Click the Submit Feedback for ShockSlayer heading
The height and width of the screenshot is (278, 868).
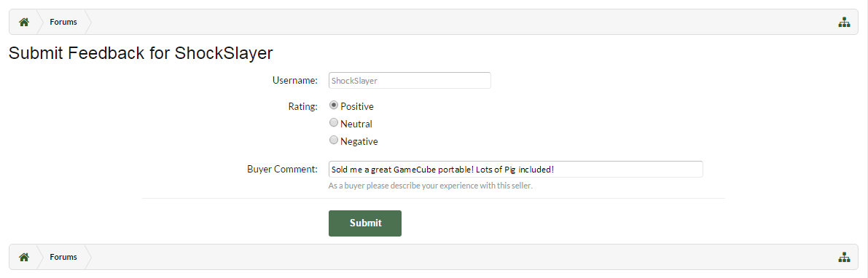tap(141, 53)
